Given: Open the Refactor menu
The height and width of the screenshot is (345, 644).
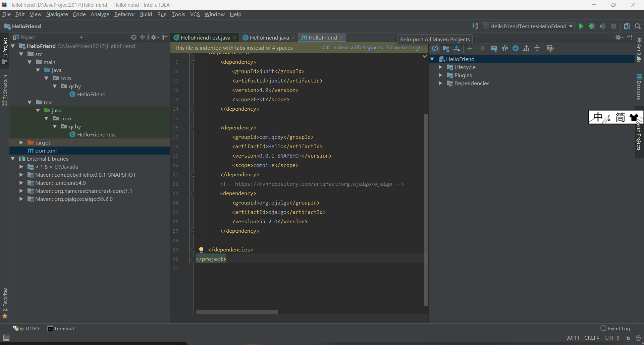Looking at the screenshot, I should pos(124,14).
